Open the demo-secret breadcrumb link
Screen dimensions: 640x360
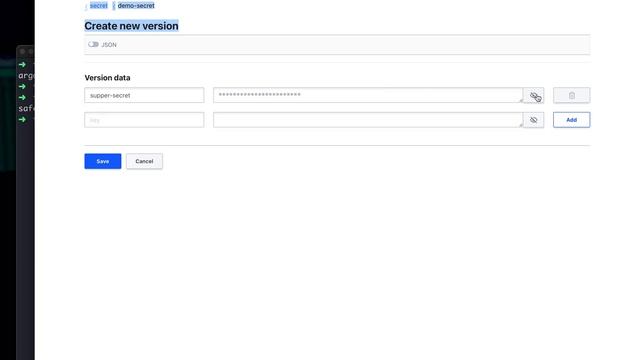136,6
